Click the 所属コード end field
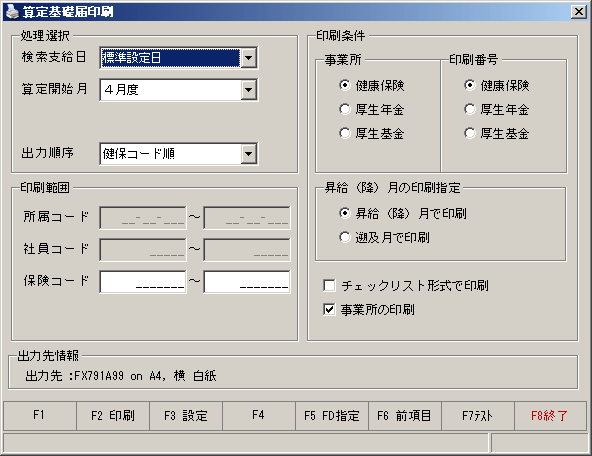 click(247, 217)
